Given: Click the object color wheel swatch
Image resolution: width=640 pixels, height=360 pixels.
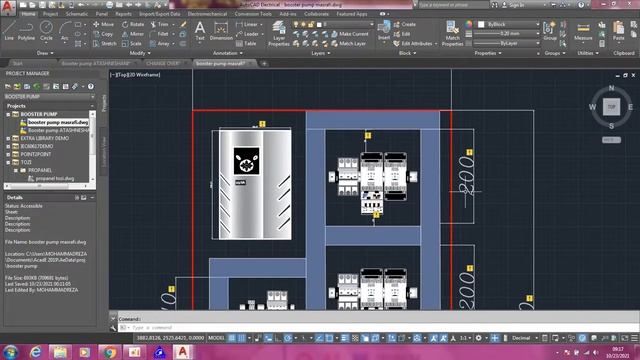Looking at the screenshot, I should (x=469, y=24).
